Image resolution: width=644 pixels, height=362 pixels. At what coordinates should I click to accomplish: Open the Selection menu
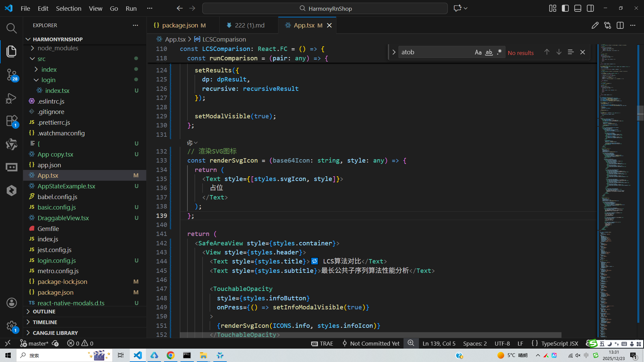[68, 8]
